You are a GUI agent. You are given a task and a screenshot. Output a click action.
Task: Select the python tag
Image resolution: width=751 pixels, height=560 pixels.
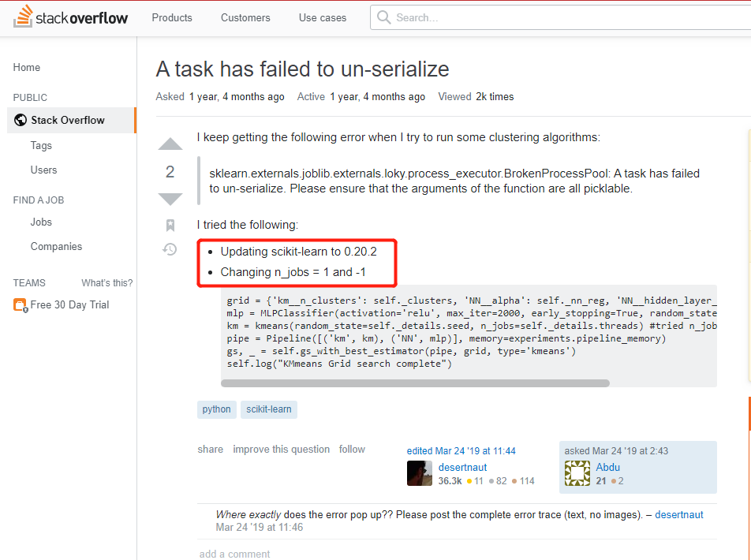[x=216, y=409]
